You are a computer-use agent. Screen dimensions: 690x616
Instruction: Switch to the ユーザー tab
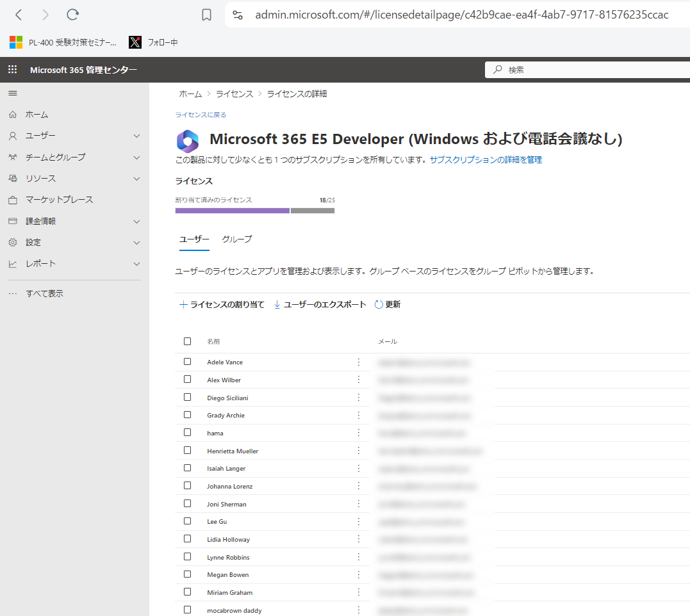[194, 239]
